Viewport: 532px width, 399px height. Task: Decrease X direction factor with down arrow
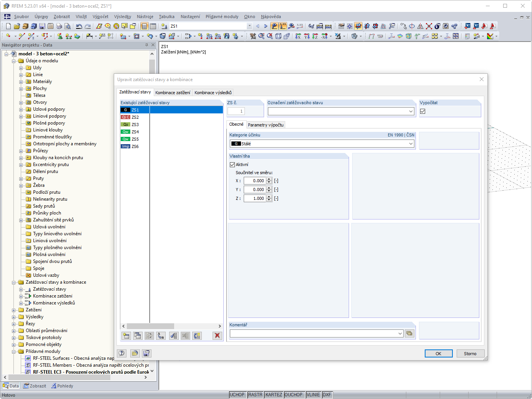269,182
